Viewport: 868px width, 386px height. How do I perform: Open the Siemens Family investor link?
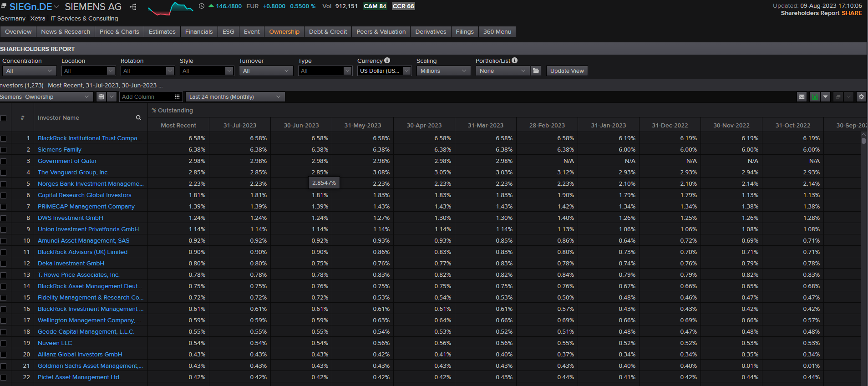59,149
